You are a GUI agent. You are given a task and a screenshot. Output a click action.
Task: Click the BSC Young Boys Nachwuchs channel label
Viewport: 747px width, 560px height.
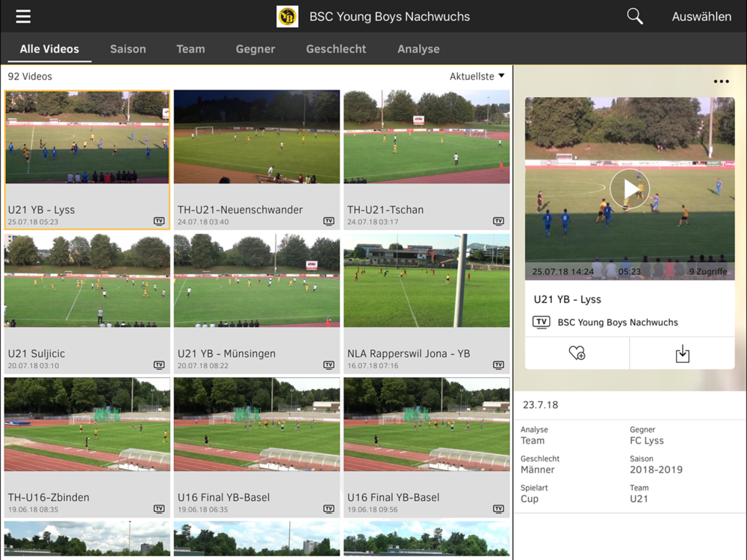pos(618,323)
